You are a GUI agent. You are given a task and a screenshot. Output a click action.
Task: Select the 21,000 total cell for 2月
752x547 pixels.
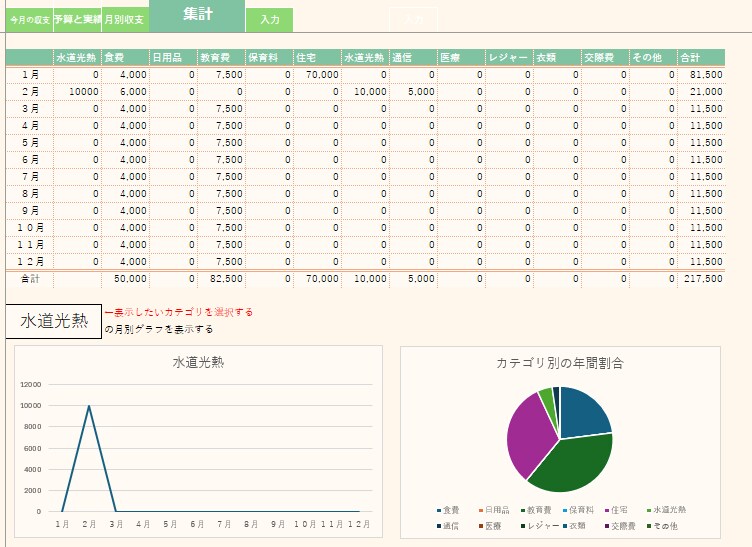[701, 92]
